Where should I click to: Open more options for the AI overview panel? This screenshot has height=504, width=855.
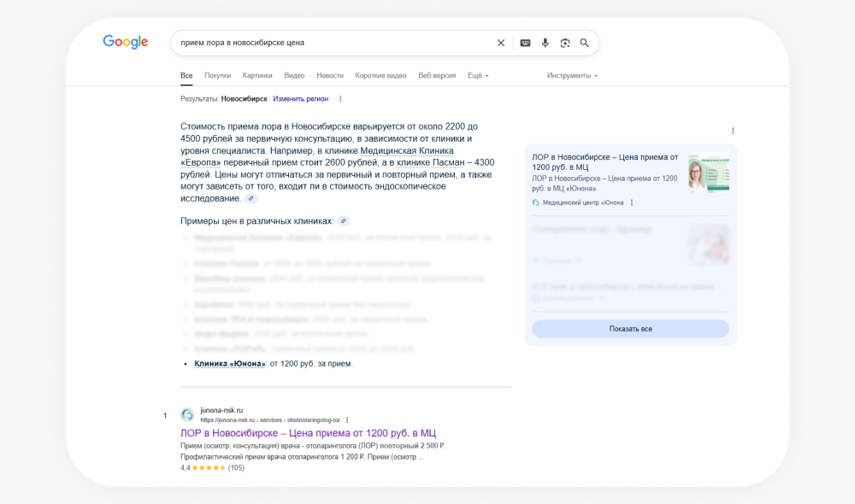pyautogui.click(x=733, y=131)
